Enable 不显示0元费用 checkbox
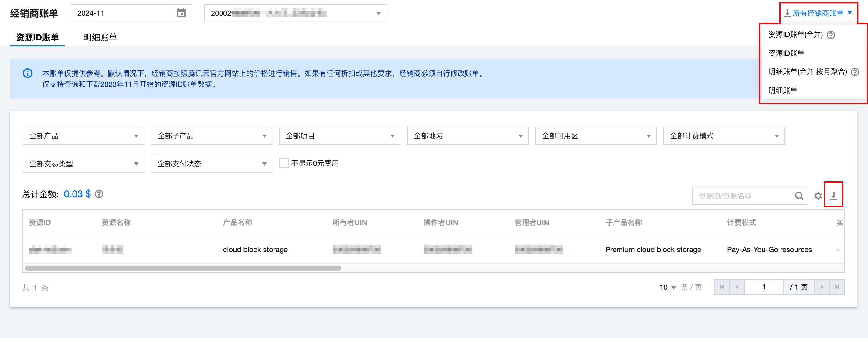Image resolution: width=868 pixels, height=338 pixels. [x=284, y=163]
